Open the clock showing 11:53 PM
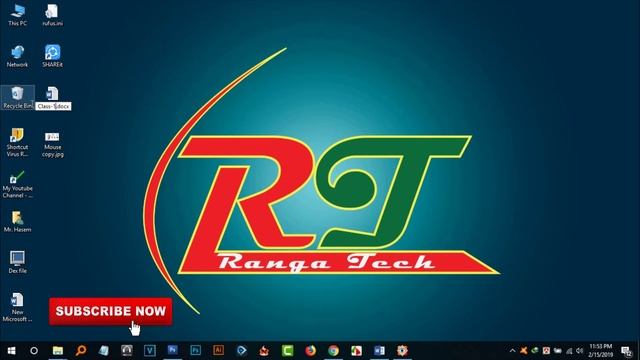640x360 pixels. click(x=601, y=351)
